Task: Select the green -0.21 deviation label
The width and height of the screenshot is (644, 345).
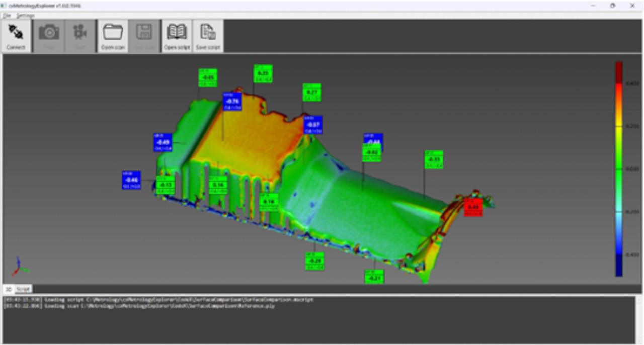Action: 374,277
